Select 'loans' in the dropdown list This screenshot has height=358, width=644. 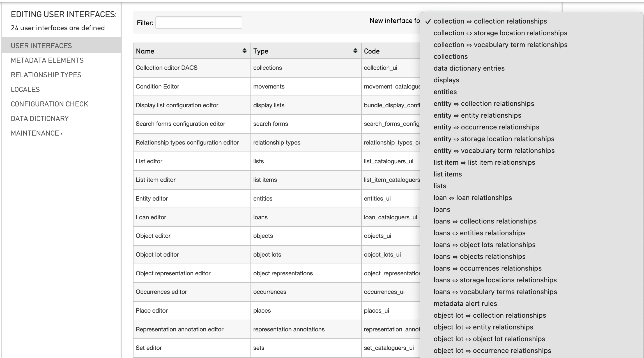[x=442, y=210]
